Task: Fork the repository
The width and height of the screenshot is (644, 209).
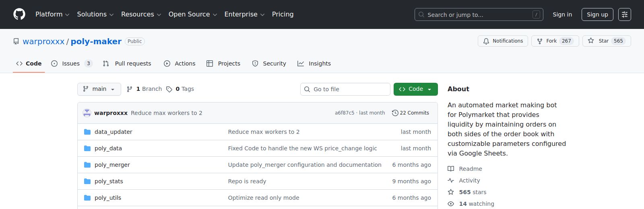Action: click(x=555, y=41)
